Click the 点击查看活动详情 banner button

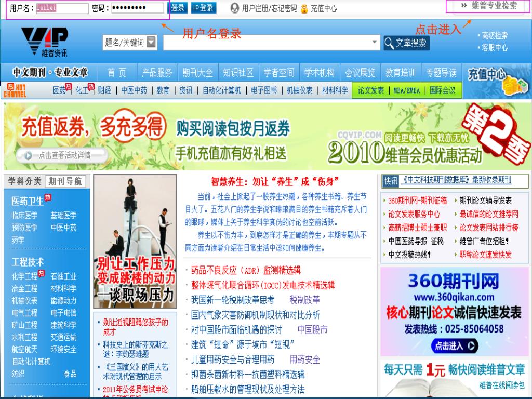coord(62,155)
